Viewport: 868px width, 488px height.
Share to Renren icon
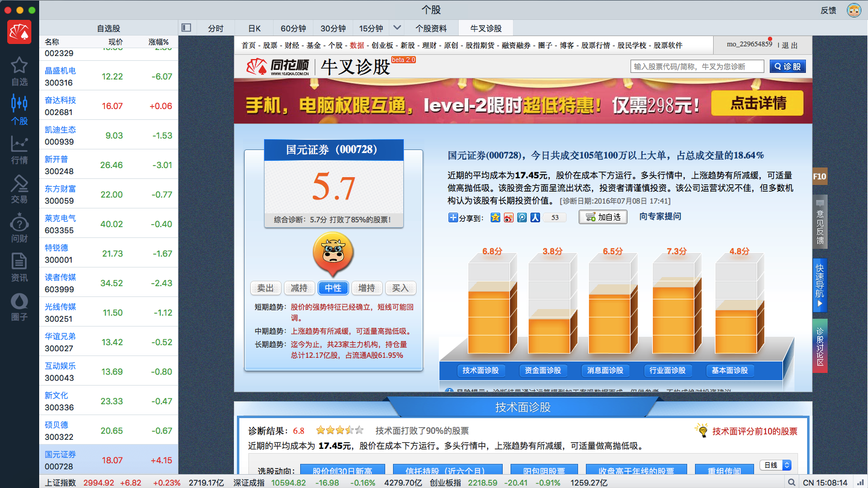point(535,217)
